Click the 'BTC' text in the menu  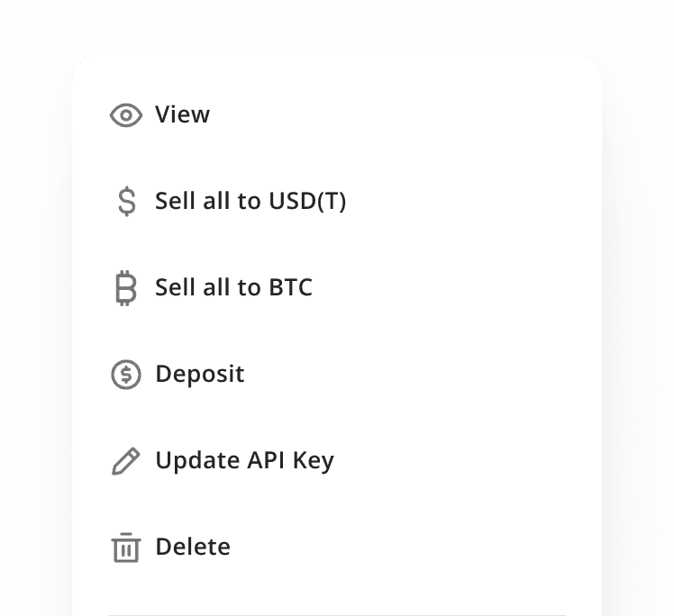[290, 288]
